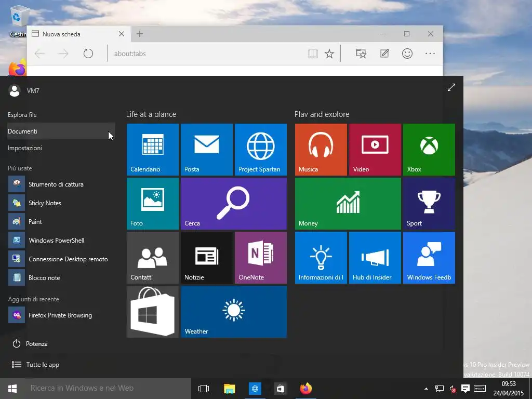
Task: Make a web note in the browser
Action: tap(384, 54)
